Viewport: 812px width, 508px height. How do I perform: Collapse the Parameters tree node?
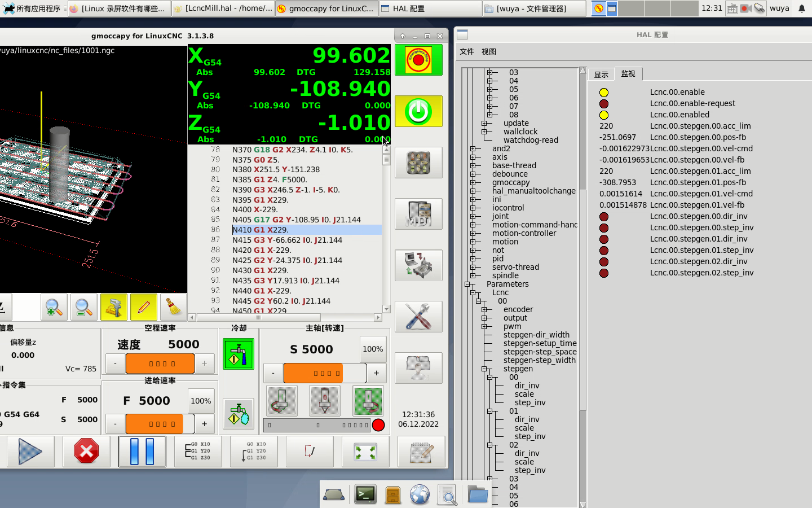click(467, 284)
